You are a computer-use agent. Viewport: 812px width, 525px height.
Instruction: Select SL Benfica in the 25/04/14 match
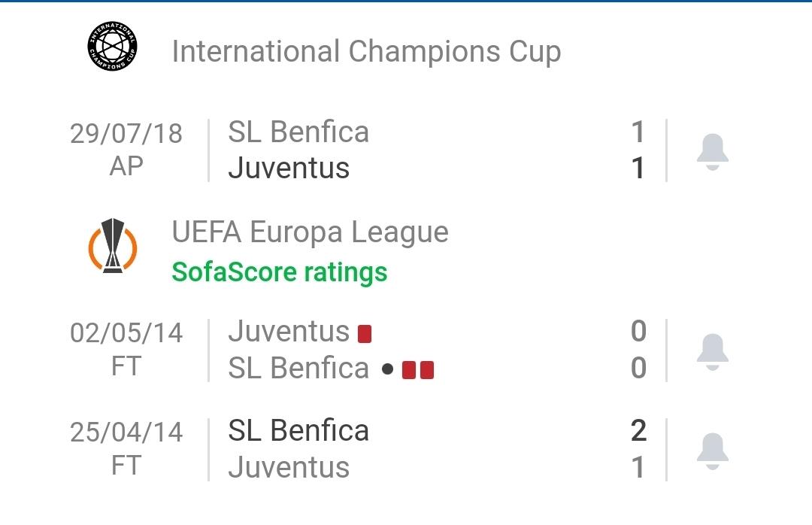[298, 431]
